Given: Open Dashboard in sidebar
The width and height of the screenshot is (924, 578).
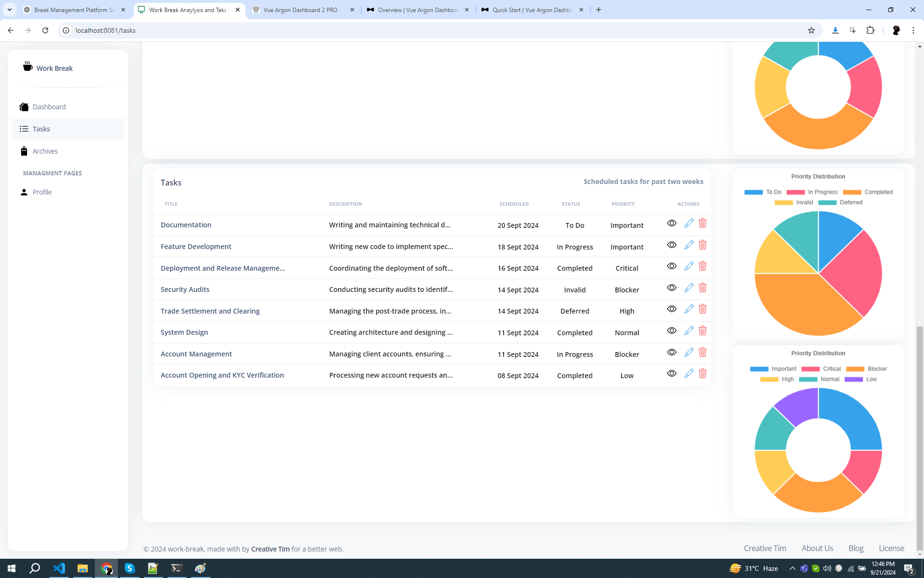Looking at the screenshot, I should coord(68,107).
